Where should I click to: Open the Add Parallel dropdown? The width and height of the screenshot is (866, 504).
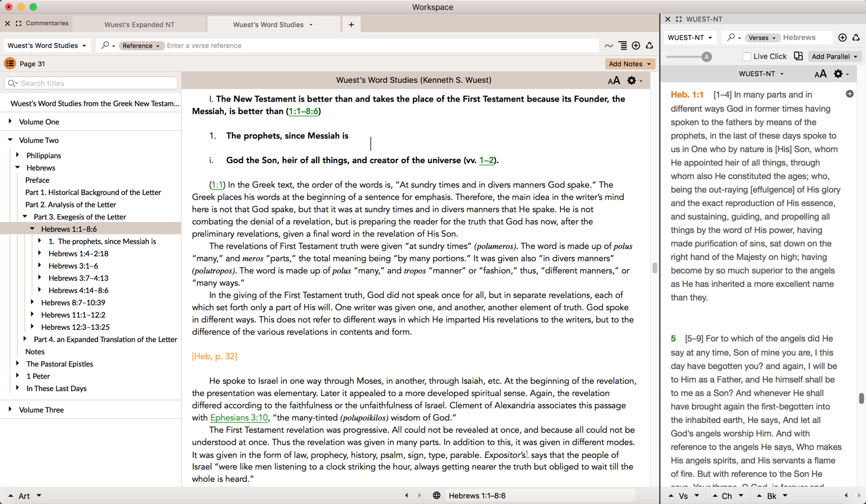[835, 56]
